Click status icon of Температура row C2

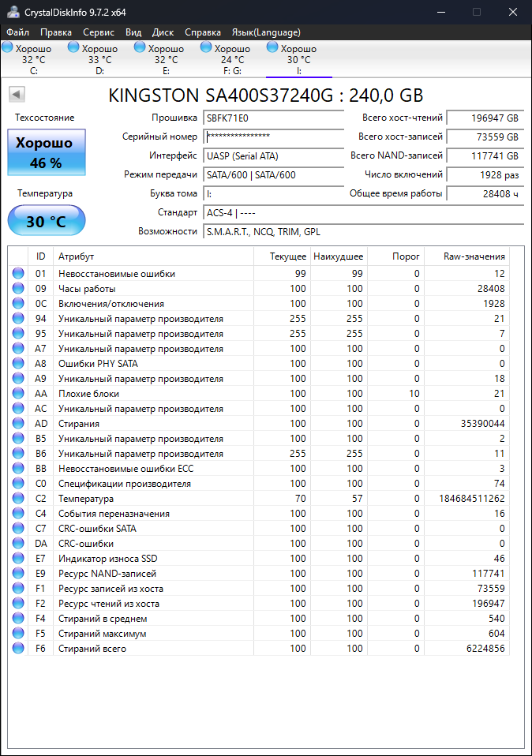click(18, 498)
